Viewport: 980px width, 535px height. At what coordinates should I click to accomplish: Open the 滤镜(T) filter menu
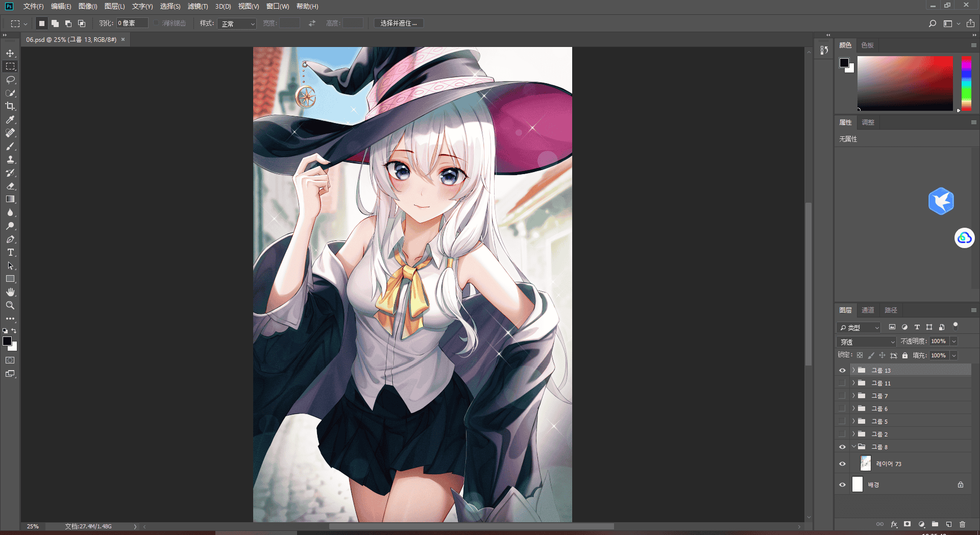pyautogui.click(x=198, y=7)
